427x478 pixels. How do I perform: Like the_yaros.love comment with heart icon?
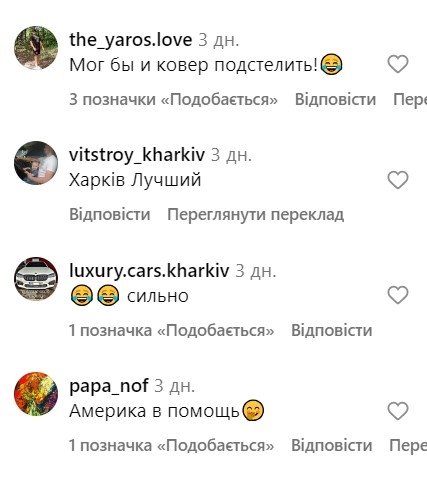tap(398, 64)
